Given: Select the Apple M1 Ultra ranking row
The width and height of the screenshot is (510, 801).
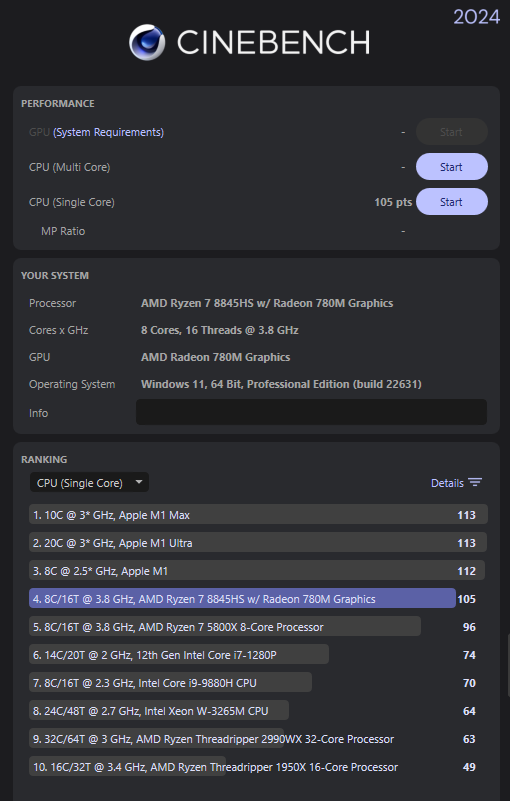Looking at the screenshot, I should [258, 543].
